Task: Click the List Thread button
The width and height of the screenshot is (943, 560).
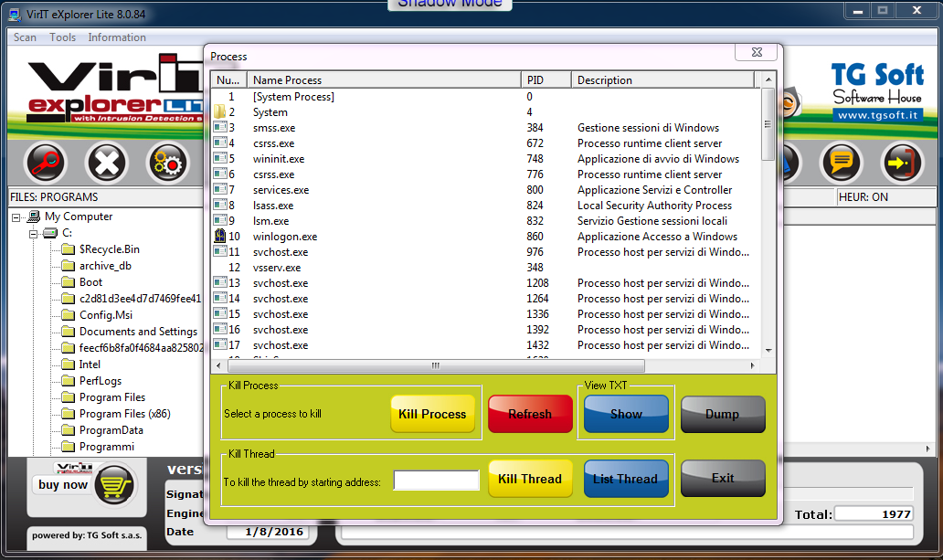Action: click(x=626, y=479)
